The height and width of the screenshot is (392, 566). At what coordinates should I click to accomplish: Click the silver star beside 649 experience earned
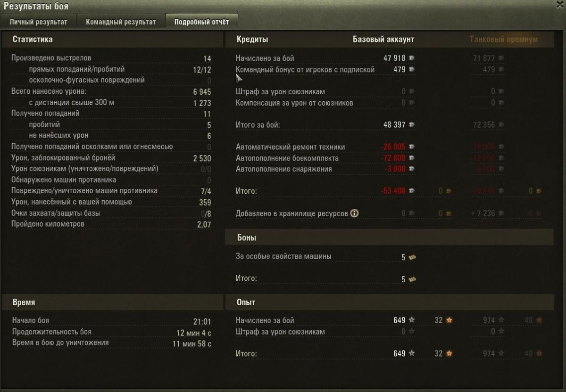click(412, 320)
